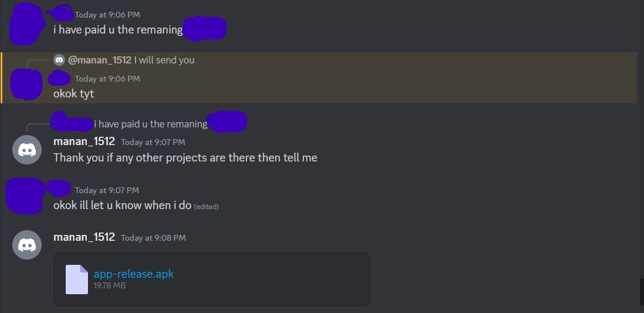The height and width of the screenshot is (313, 644).
Task: Click the small Discord avatar in the reply preview
Action: [59, 60]
